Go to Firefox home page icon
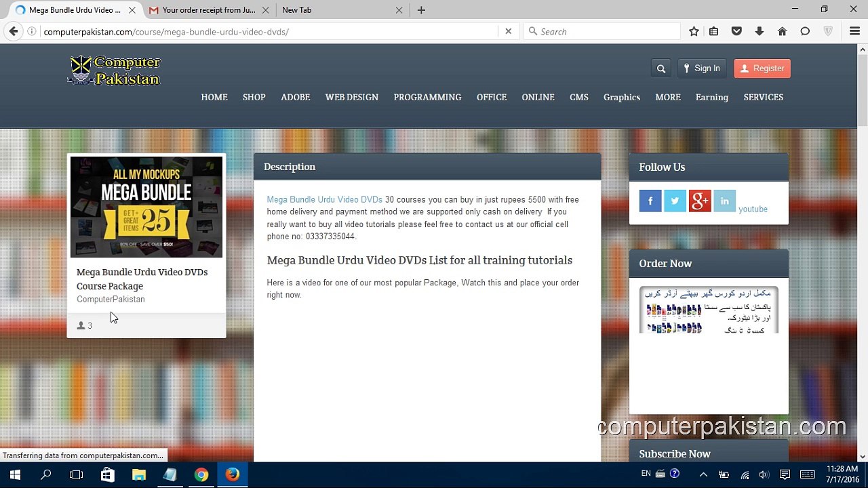The width and height of the screenshot is (868, 488). pyautogui.click(x=782, y=31)
